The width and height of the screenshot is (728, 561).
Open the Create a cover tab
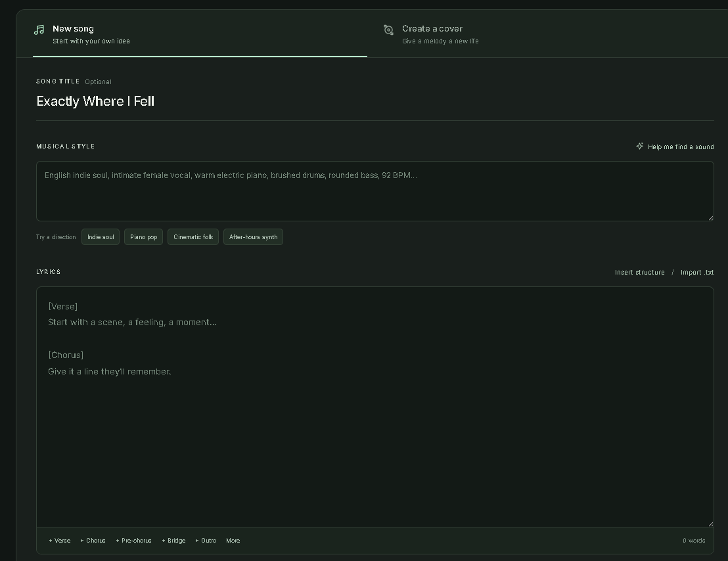pos(547,34)
